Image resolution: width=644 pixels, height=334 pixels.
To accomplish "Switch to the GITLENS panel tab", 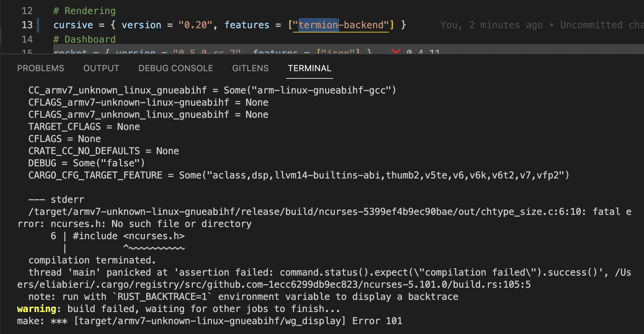I will click(250, 68).
